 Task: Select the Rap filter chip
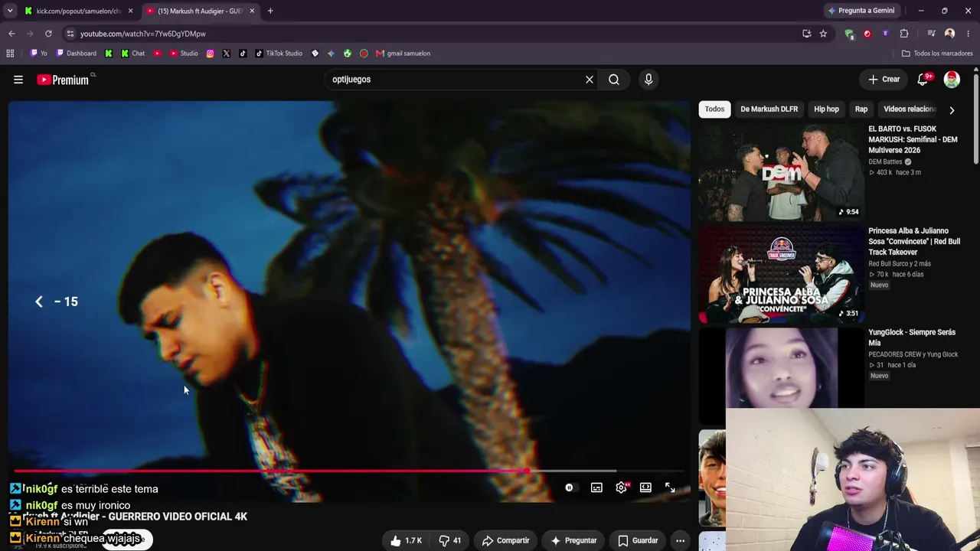click(861, 109)
